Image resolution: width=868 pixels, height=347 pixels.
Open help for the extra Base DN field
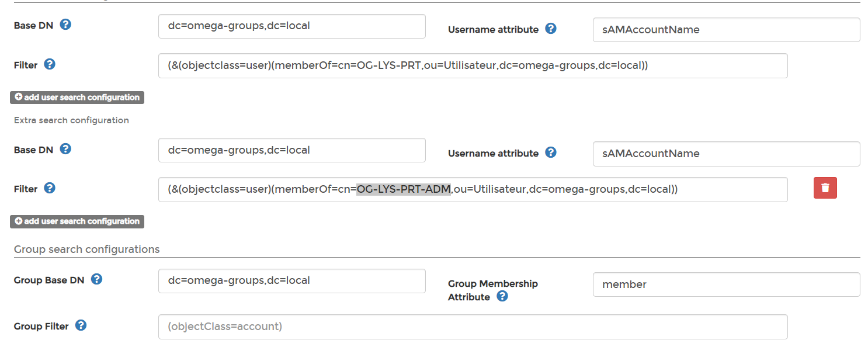65,149
